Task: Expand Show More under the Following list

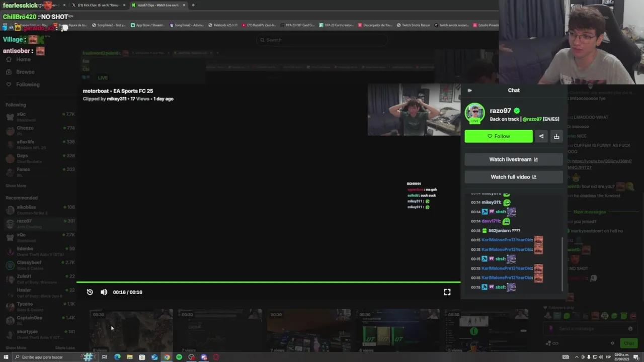Action: [16, 186]
